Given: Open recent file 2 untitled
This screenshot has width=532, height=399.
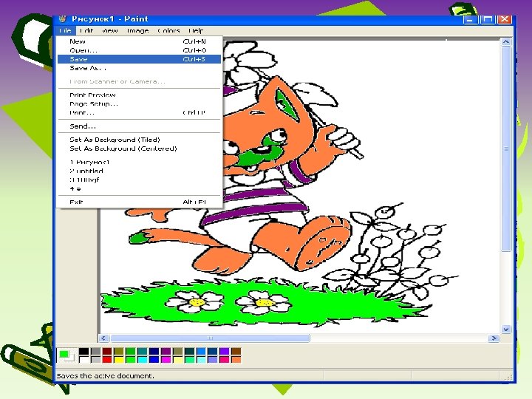Looking at the screenshot, I should [x=139, y=171].
